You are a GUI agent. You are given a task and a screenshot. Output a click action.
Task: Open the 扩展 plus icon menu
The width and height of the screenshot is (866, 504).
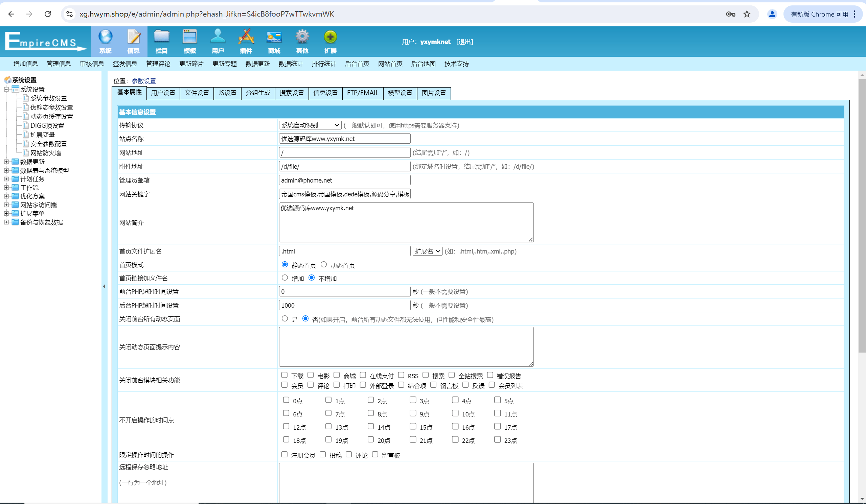[x=331, y=42]
